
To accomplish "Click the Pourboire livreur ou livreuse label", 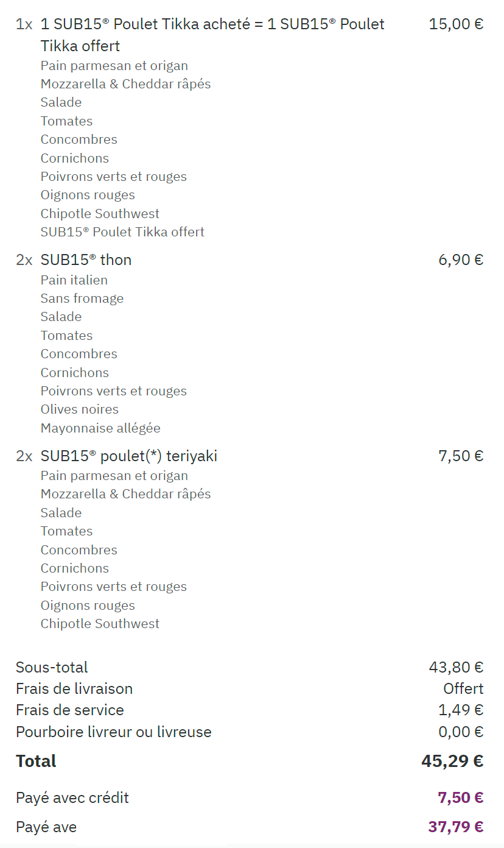I will [x=114, y=732].
